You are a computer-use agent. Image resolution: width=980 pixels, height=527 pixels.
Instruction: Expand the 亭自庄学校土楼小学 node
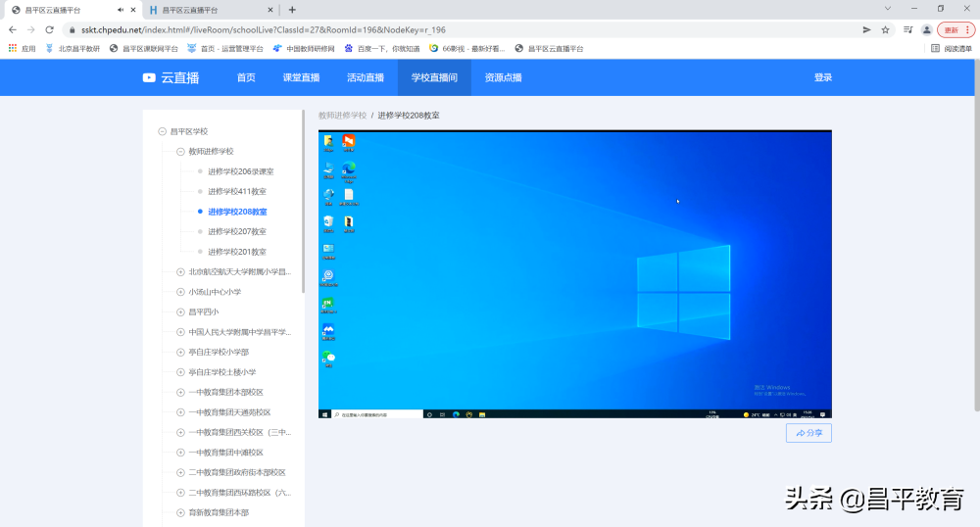(180, 372)
